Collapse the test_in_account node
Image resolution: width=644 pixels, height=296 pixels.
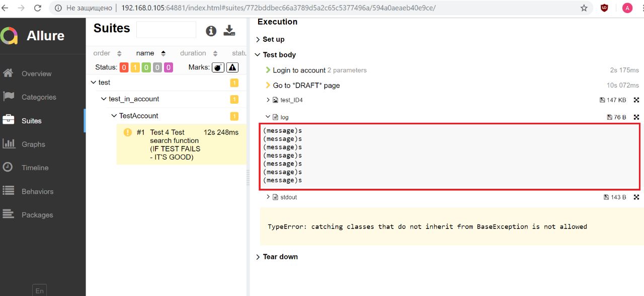(104, 99)
